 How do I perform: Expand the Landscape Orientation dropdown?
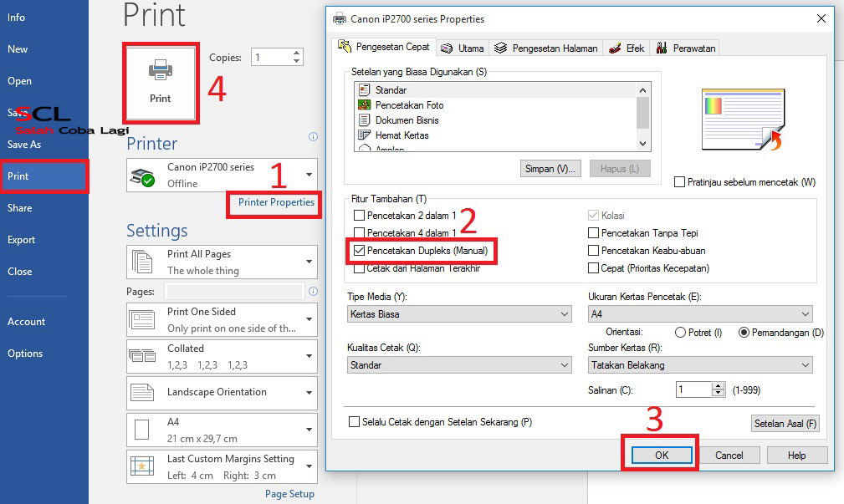pyautogui.click(x=222, y=393)
